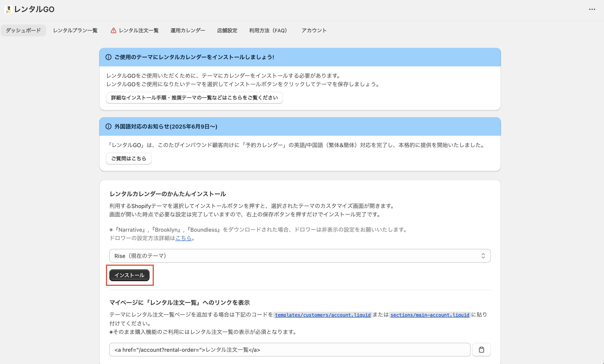This screenshot has height=364, width=604.
Task: Click the ご質問はこちら button
Action: tap(128, 159)
